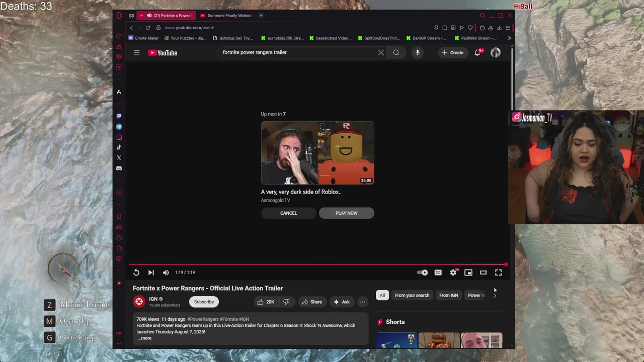Open the account avatar menu
The width and height of the screenshot is (644, 362).
click(x=496, y=52)
